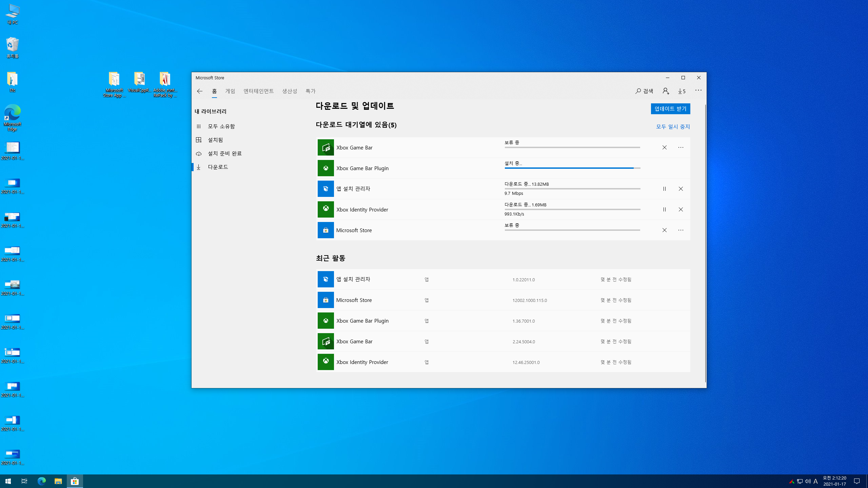This screenshot has width=868, height=488.
Task: Open File Explorer from the taskbar
Action: click(x=58, y=481)
